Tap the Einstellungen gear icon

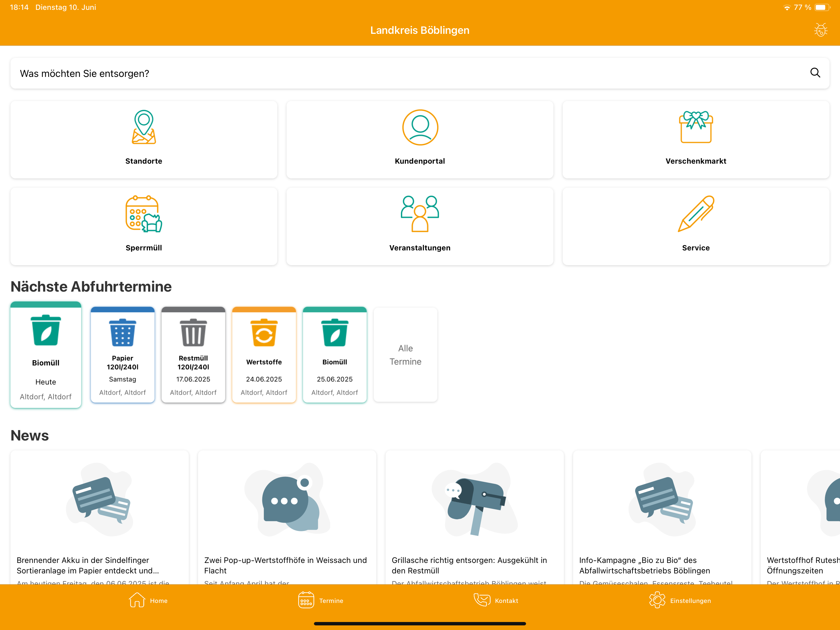657,600
